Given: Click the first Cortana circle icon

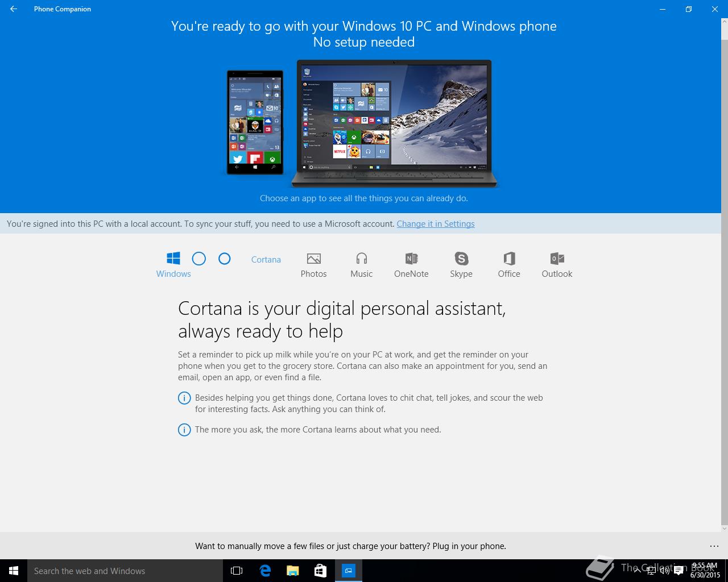Looking at the screenshot, I should click(199, 259).
